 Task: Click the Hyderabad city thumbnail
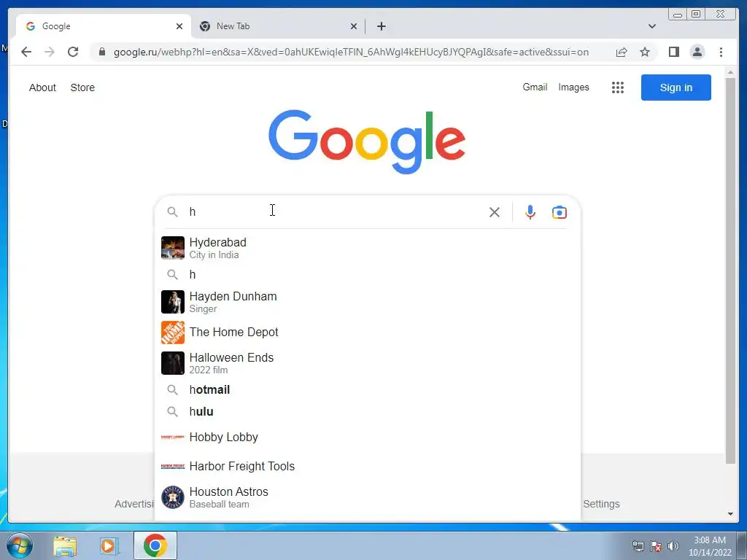(x=172, y=248)
